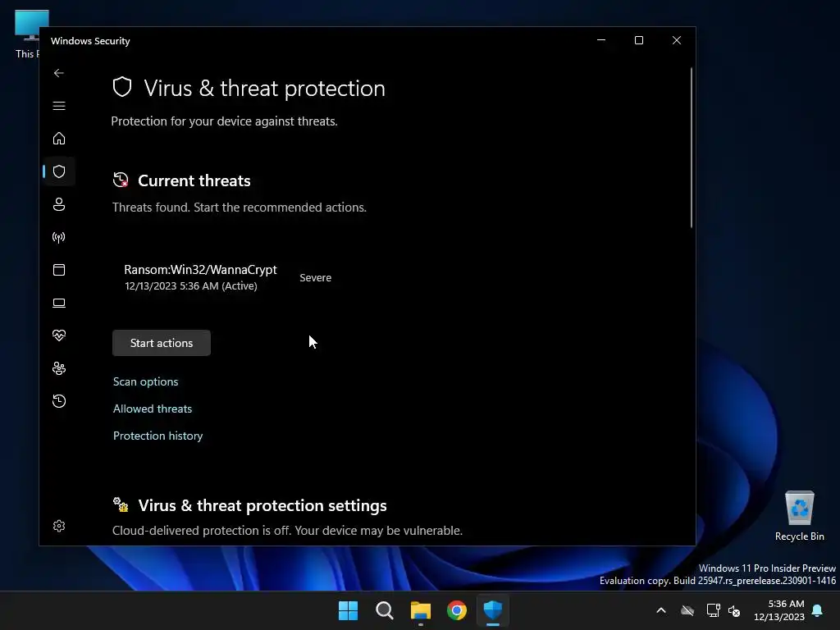
Task: Click the OneDrive cloud tray icon
Action: pyautogui.click(x=687, y=610)
